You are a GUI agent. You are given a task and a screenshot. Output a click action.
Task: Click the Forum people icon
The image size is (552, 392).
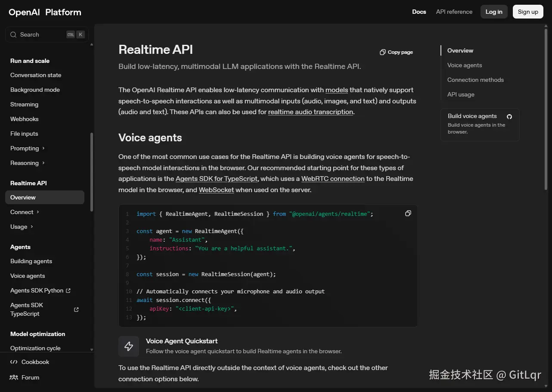[x=14, y=377]
